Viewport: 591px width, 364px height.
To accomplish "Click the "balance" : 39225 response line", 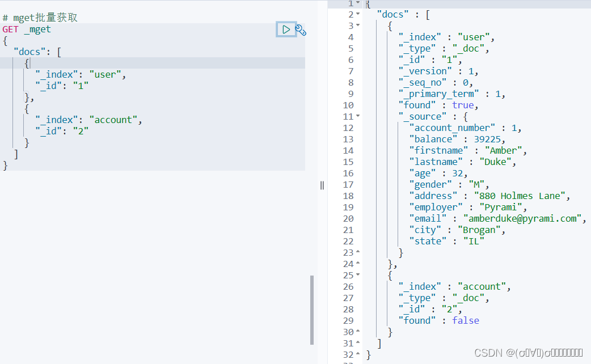I will (457, 139).
